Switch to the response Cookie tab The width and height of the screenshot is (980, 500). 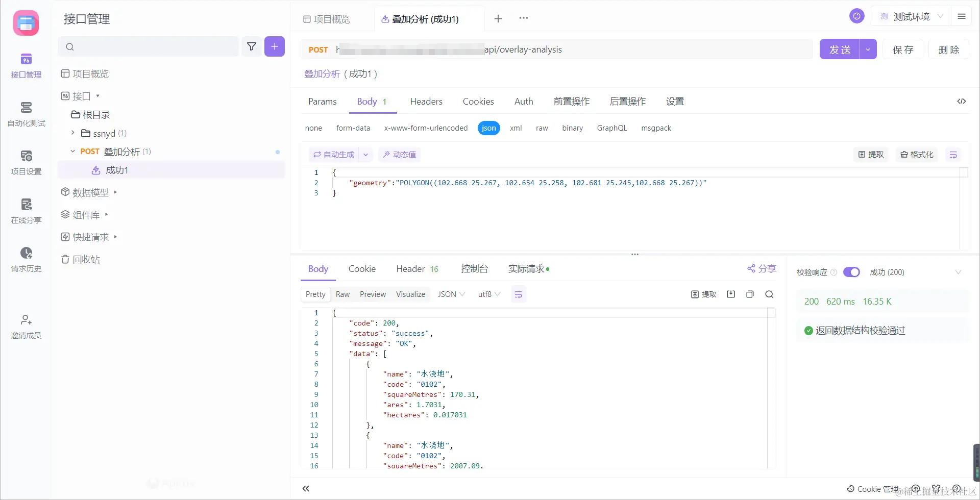[362, 269]
